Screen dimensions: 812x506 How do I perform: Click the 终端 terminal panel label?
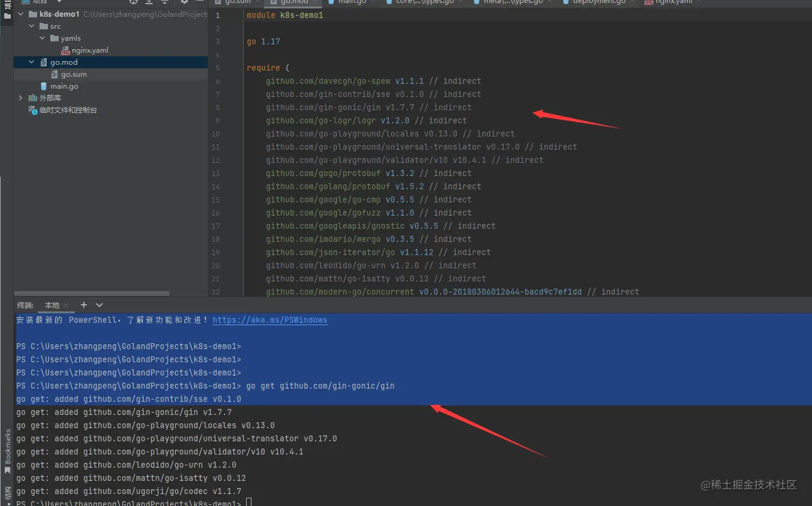pyautogui.click(x=25, y=305)
